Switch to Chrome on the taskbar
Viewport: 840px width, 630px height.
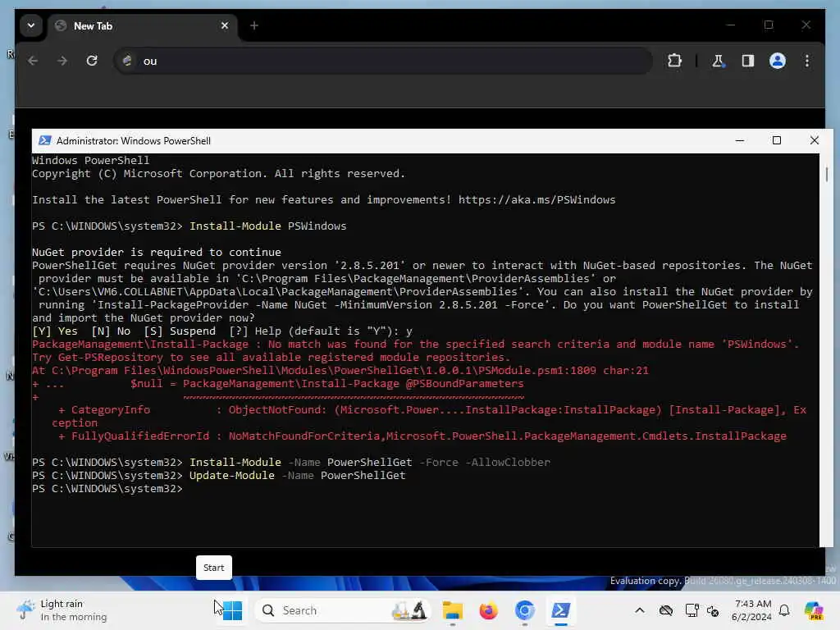(x=525, y=610)
